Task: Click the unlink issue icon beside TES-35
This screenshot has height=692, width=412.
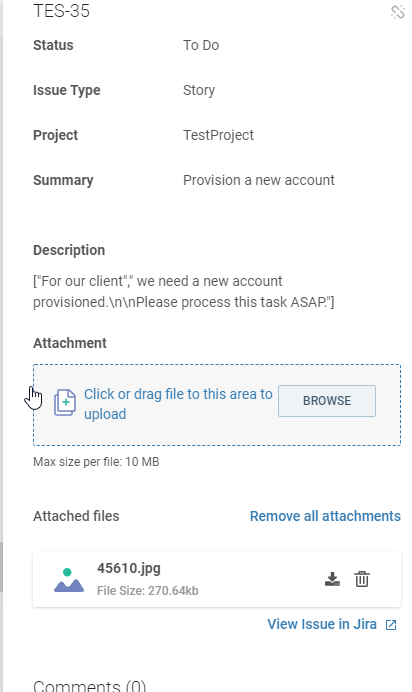Action: [397, 12]
